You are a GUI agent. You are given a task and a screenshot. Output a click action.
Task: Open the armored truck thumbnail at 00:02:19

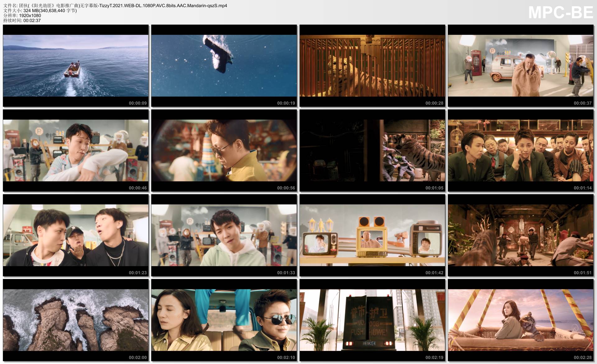[x=372, y=320]
